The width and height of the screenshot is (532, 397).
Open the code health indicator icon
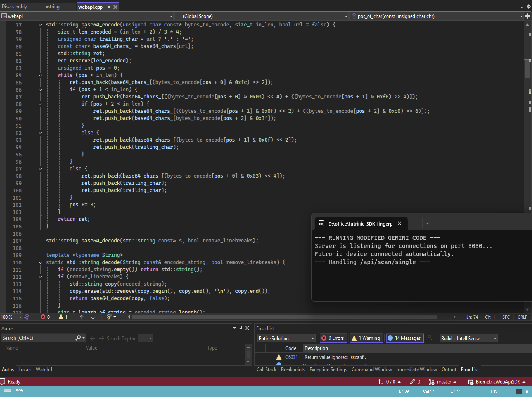pos(27,317)
